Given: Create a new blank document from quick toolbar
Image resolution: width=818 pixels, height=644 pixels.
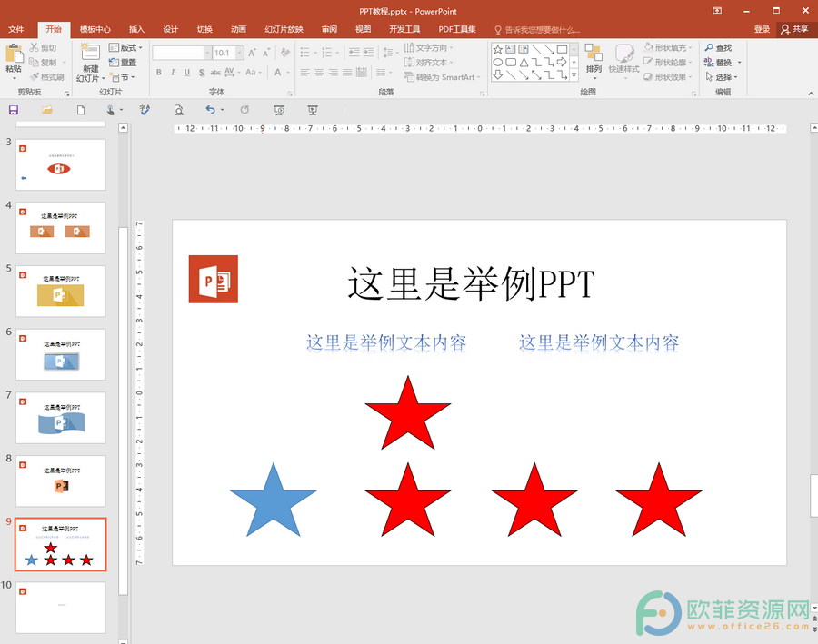Looking at the screenshot, I should click(81, 110).
